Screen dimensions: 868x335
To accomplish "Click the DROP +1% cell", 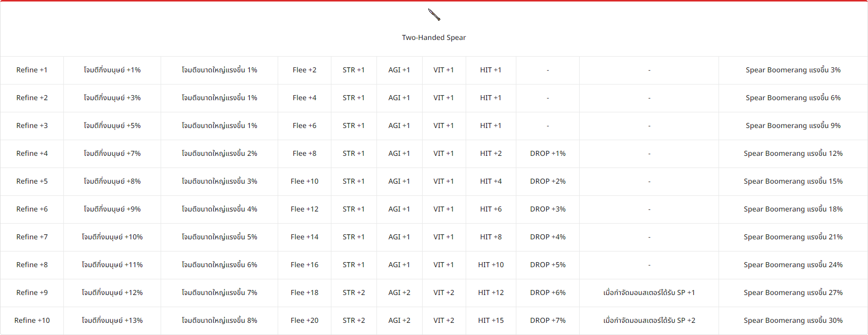I will click(x=548, y=153).
